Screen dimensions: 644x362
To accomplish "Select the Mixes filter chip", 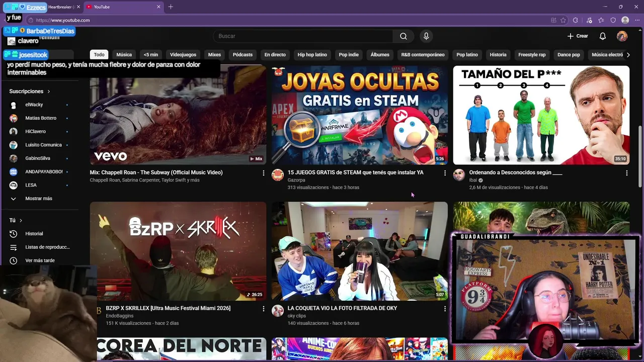I will pyautogui.click(x=214, y=55).
